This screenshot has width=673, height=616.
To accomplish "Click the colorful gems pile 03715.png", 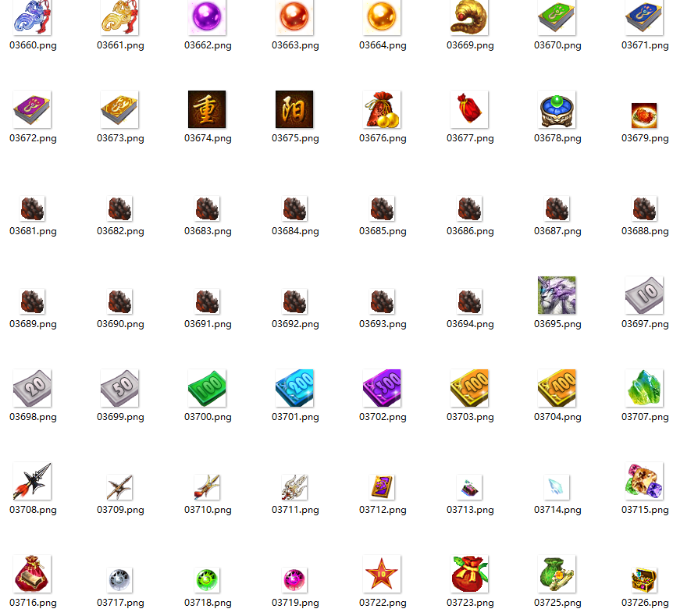I will (x=644, y=481).
